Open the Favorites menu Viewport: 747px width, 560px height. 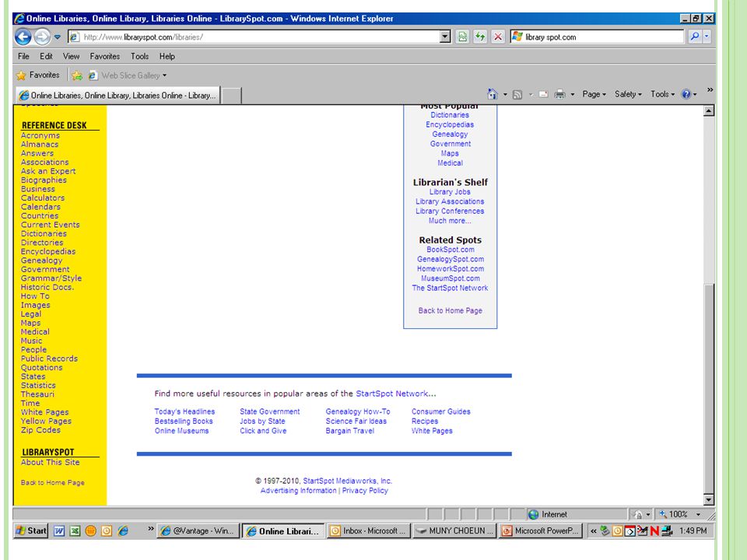point(105,56)
